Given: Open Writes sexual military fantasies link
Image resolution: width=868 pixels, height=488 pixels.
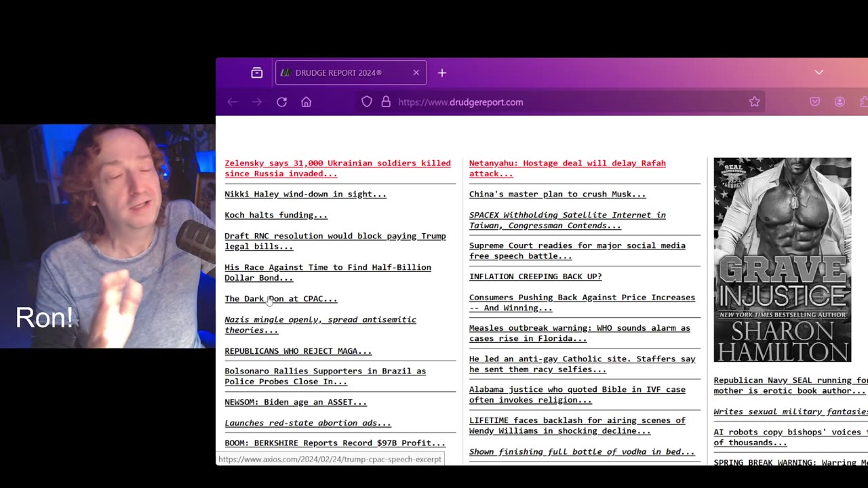Looking at the screenshot, I should point(791,411).
